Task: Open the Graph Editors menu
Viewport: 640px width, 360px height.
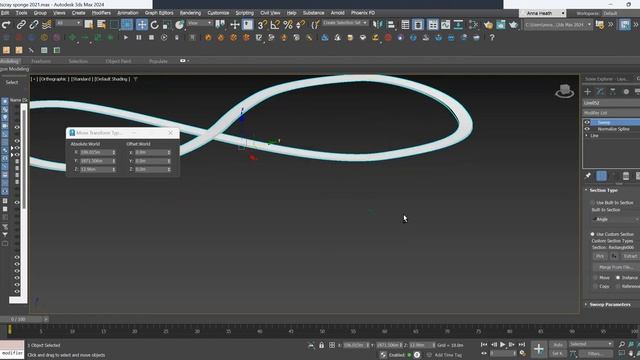Action: (159, 13)
